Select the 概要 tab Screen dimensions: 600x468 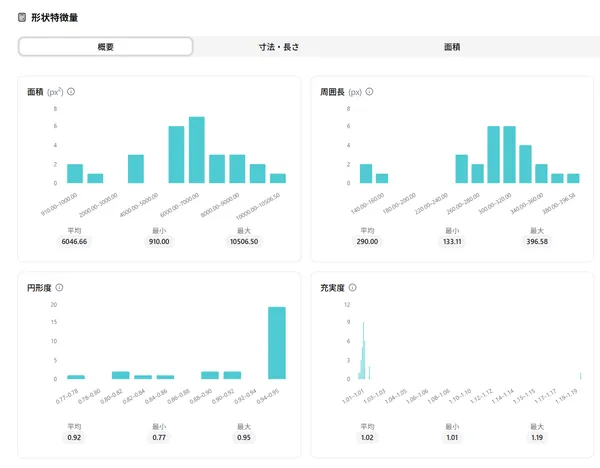point(106,47)
